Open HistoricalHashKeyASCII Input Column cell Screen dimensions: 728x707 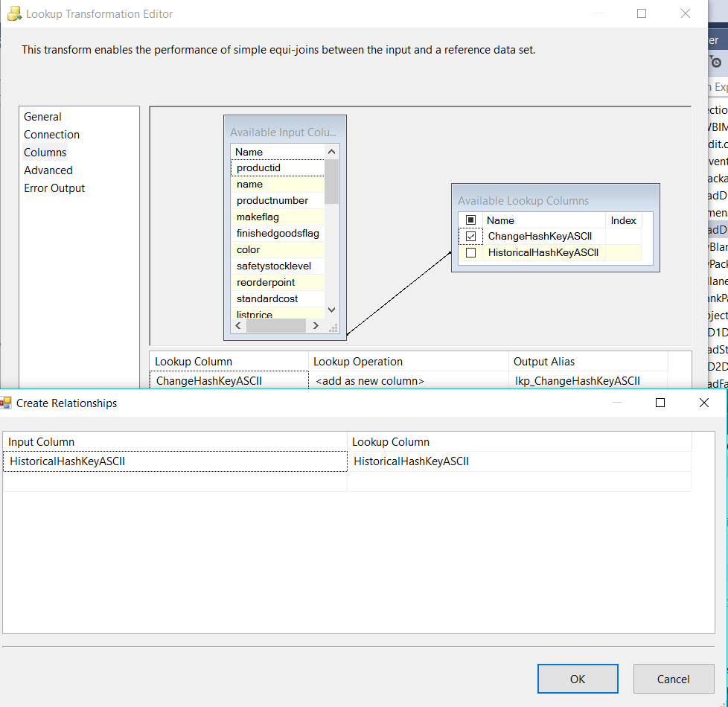click(175, 461)
